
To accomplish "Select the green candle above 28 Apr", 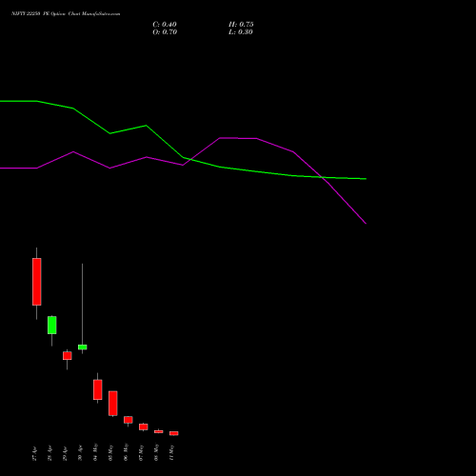I will 52,325.
